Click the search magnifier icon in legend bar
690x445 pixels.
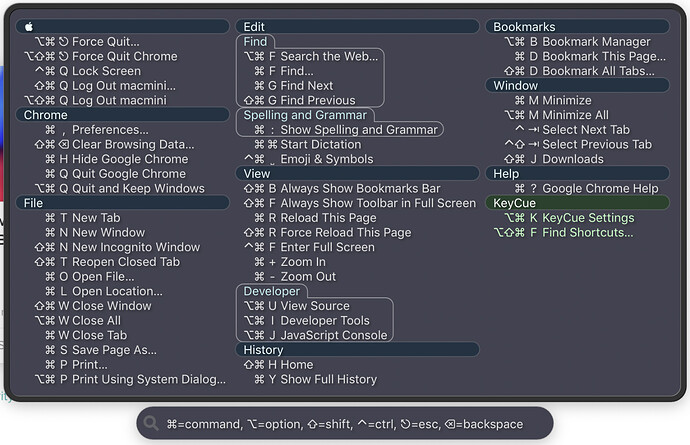tap(151, 423)
